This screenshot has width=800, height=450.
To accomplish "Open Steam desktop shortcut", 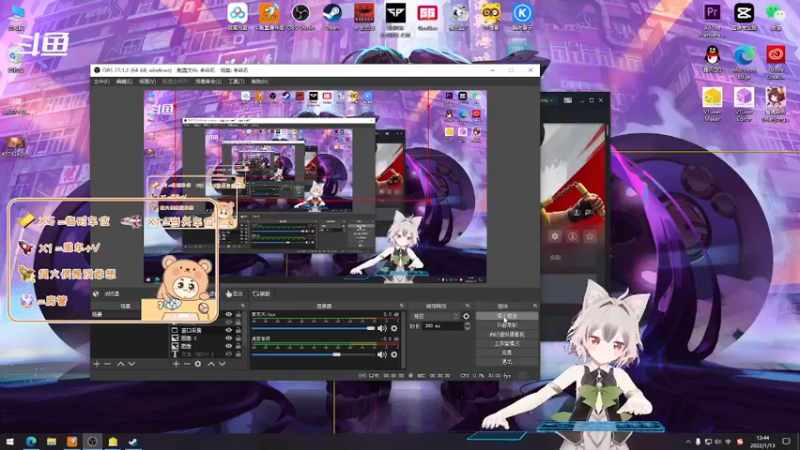I will (332, 16).
